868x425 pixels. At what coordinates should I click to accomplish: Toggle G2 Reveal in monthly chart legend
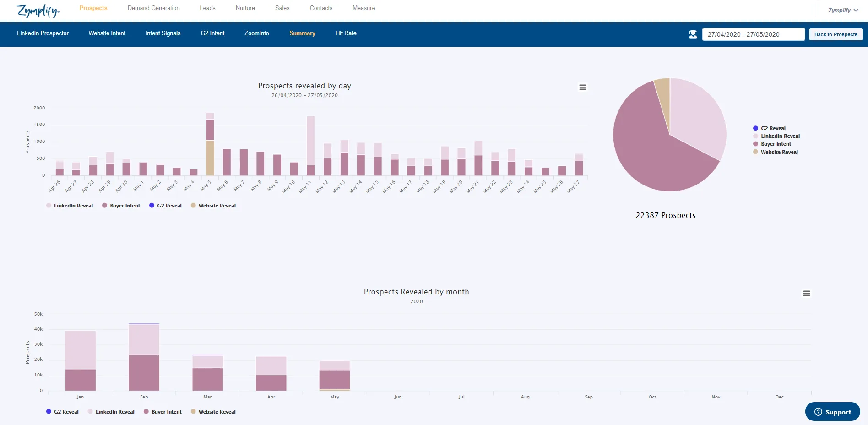pyautogui.click(x=62, y=412)
